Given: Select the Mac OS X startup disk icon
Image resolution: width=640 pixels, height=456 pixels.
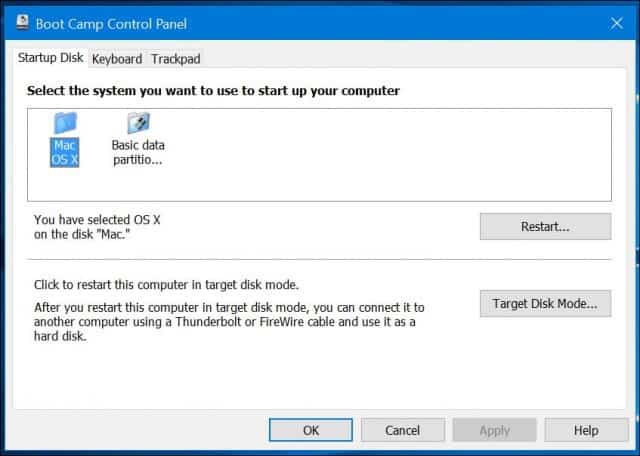Looking at the screenshot, I should [65, 123].
